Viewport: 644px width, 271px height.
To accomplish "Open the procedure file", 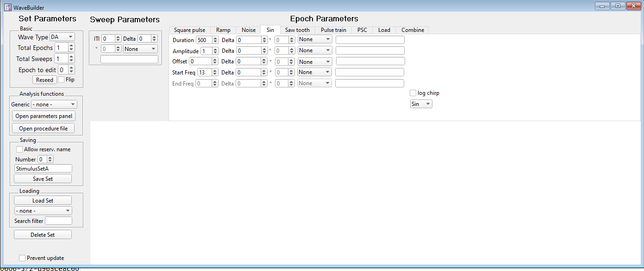I will (43, 128).
